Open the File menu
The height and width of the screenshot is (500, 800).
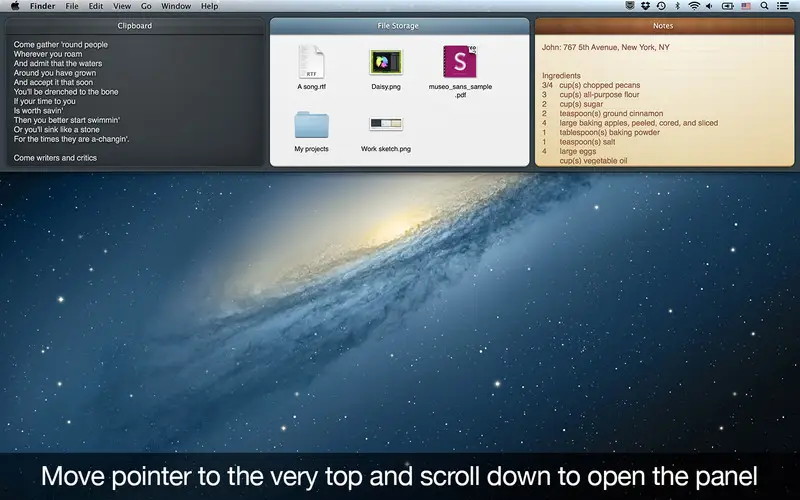pyautogui.click(x=72, y=6)
